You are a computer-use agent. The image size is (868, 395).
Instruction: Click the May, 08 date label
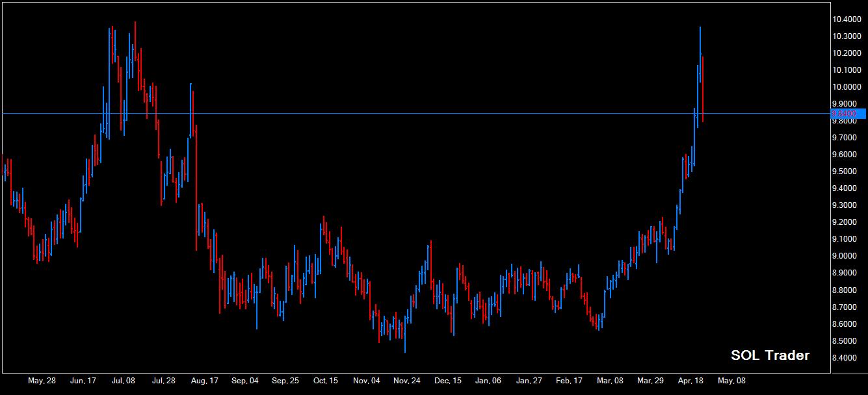[x=731, y=381]
